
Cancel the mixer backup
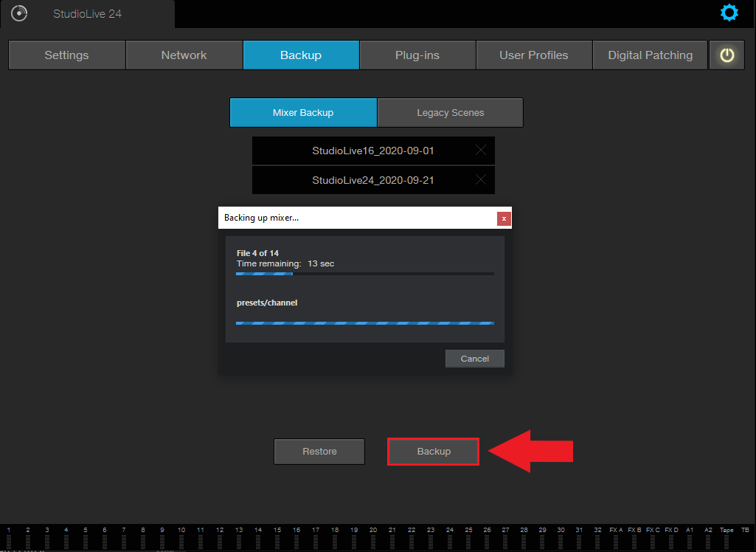click(475, 359)
